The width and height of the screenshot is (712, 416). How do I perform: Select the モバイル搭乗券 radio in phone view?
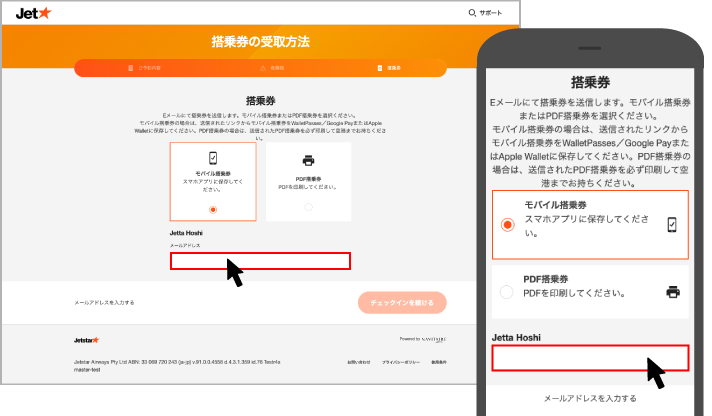(x=507, y=224)
